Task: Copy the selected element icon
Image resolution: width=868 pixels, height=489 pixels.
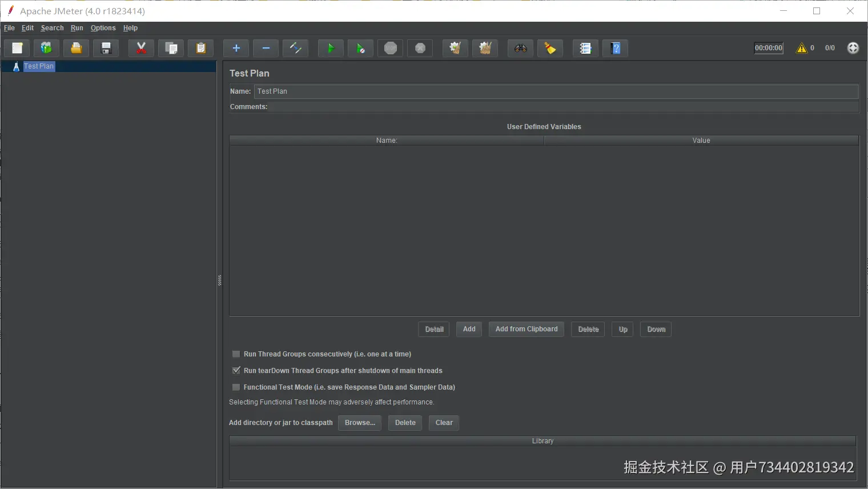Action: [171, 49]
